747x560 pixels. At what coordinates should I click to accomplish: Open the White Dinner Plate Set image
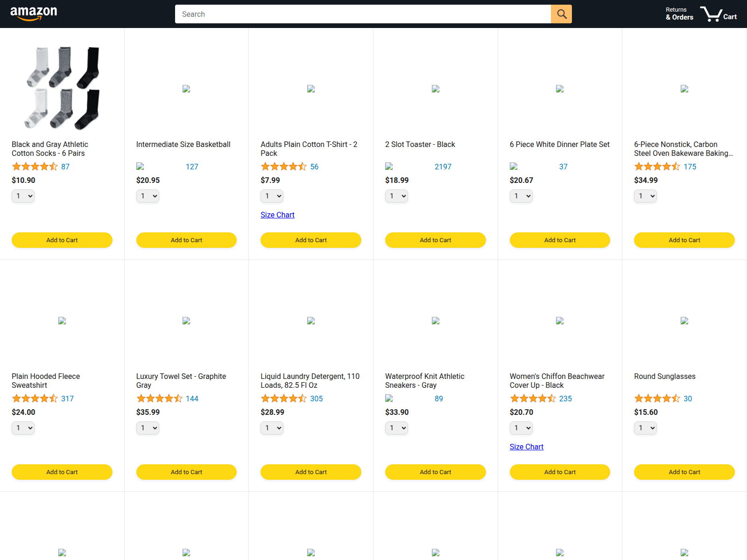[x=560, y=89]
